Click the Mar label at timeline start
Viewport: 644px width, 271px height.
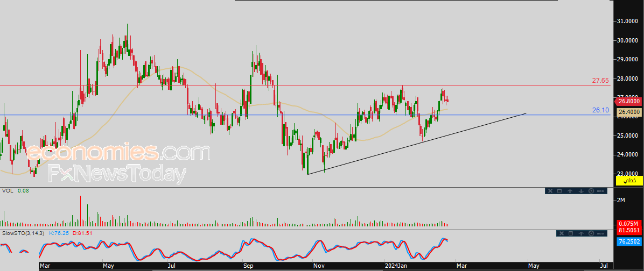(x=45, y=266)
